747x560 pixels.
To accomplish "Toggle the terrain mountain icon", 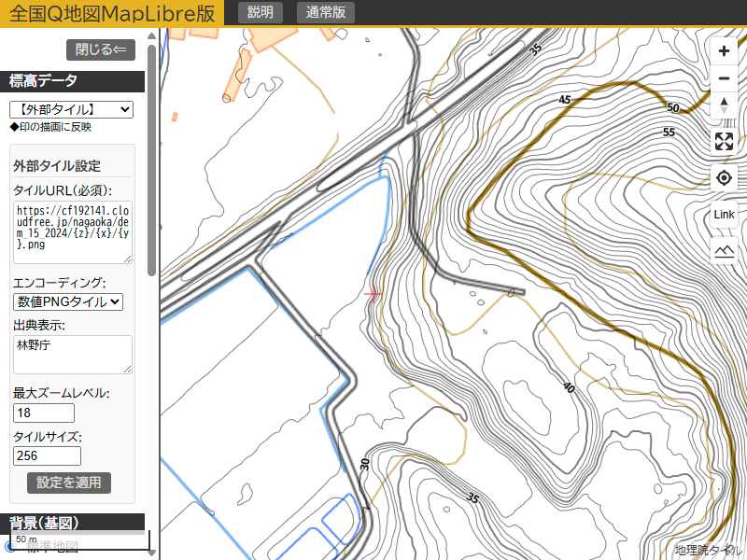I will [x=724, y=250].
